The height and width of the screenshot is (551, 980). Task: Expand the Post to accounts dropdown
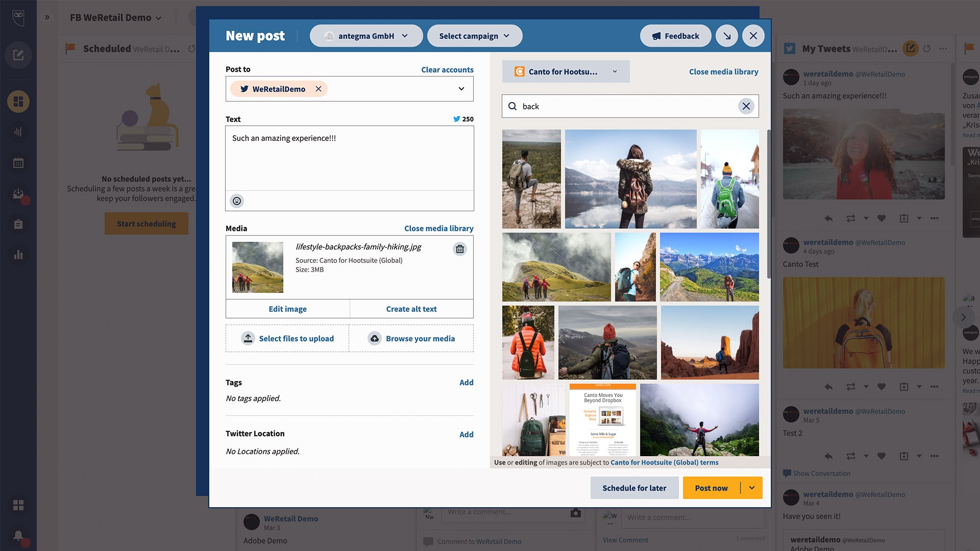[x=461, y=89]
